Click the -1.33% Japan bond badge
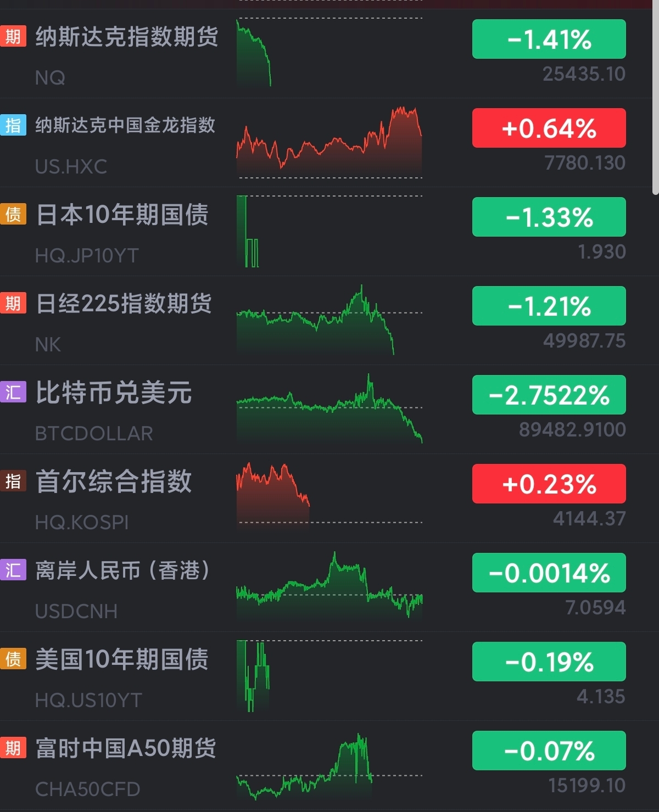The width and height of the screenshot is (659, 812). point(549,217)
